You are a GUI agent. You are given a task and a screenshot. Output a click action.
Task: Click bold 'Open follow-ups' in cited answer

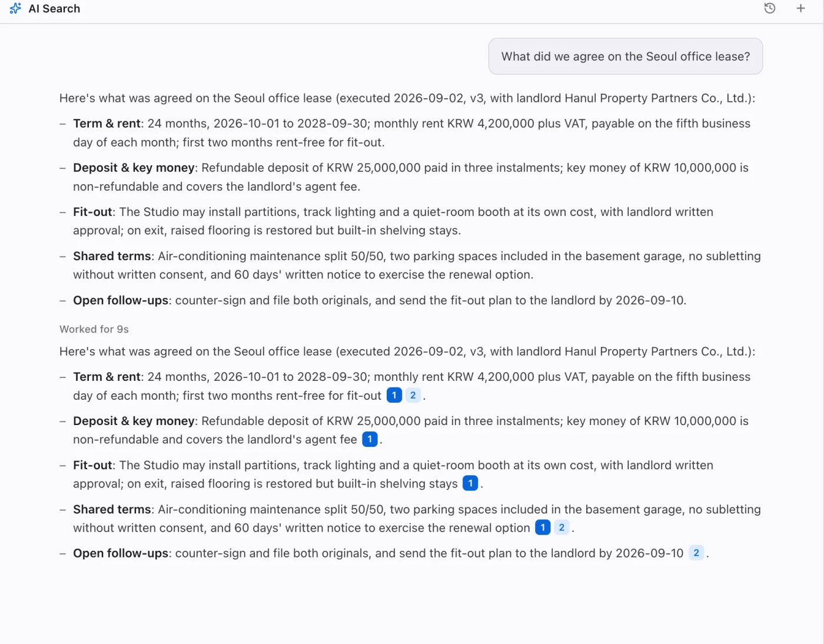[121, 553]
